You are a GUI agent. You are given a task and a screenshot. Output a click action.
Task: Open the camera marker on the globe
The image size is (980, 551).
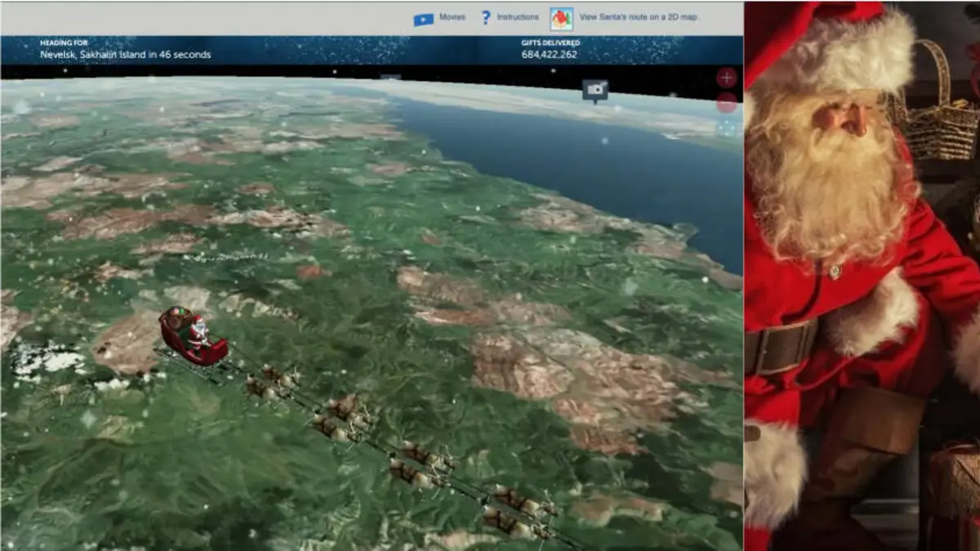595,89
